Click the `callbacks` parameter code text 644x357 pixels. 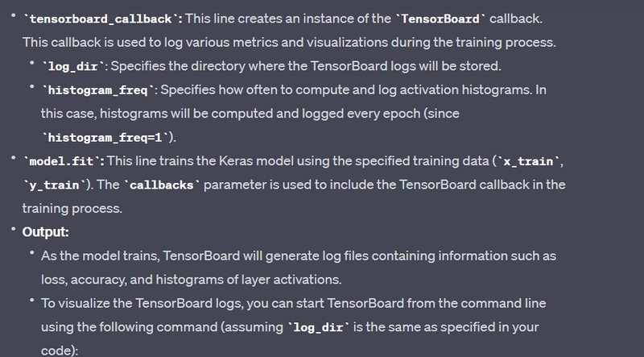coord(162,185)
